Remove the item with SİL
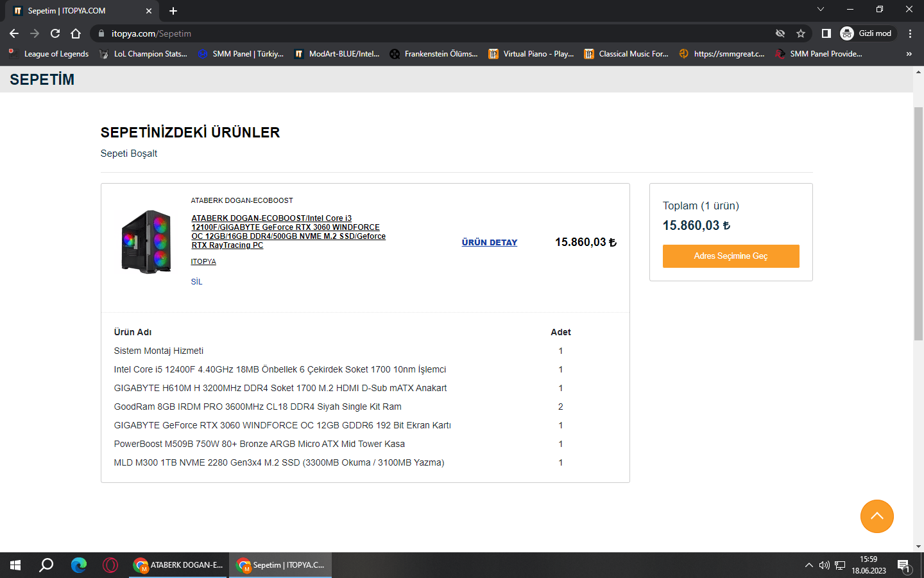The image size is (924, 578). tap(197, 282)
